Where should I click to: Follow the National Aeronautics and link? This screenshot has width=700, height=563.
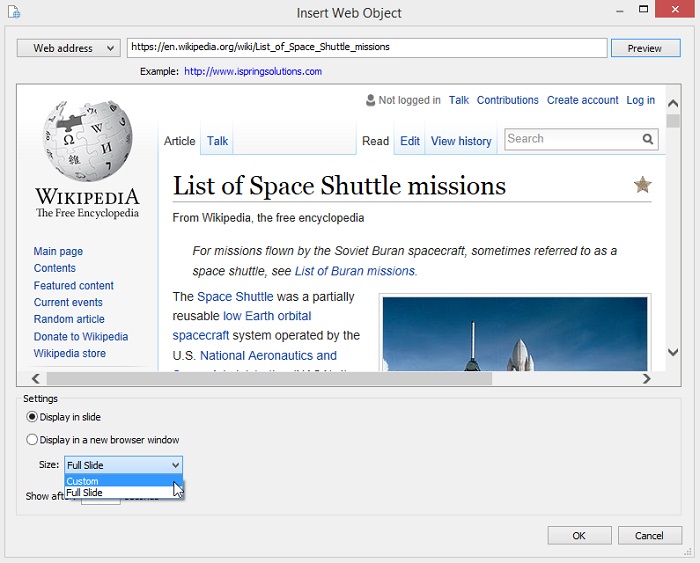point(268,355)
